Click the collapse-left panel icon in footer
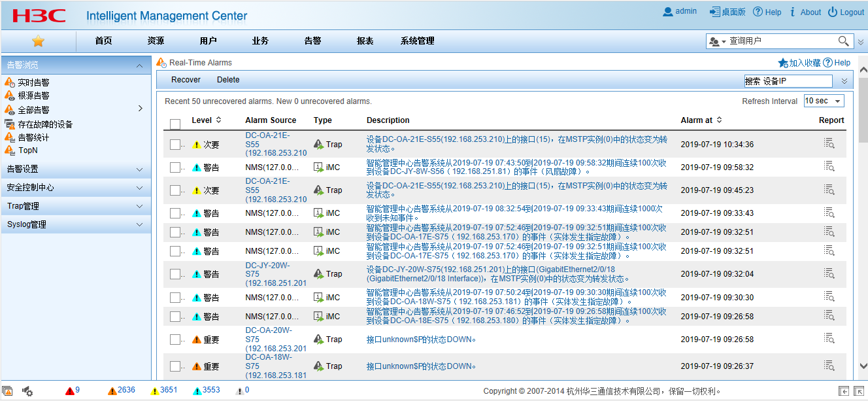Screen dimensions: 868x401 click(844, 391)
